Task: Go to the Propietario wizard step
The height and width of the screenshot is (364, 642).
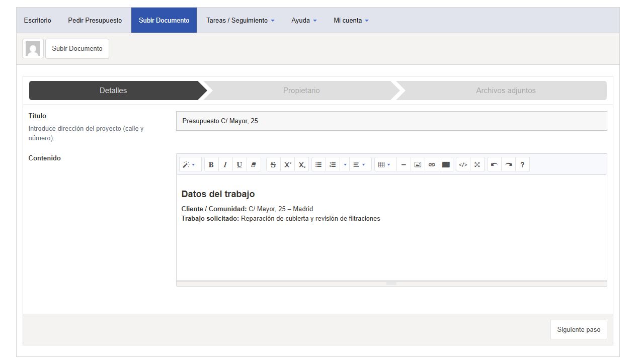Action: 301,90
